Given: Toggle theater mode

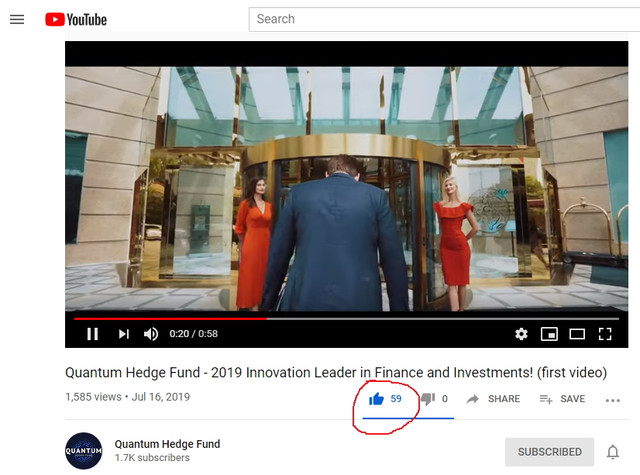Looking at the screenshot, I should click(577, 334).
